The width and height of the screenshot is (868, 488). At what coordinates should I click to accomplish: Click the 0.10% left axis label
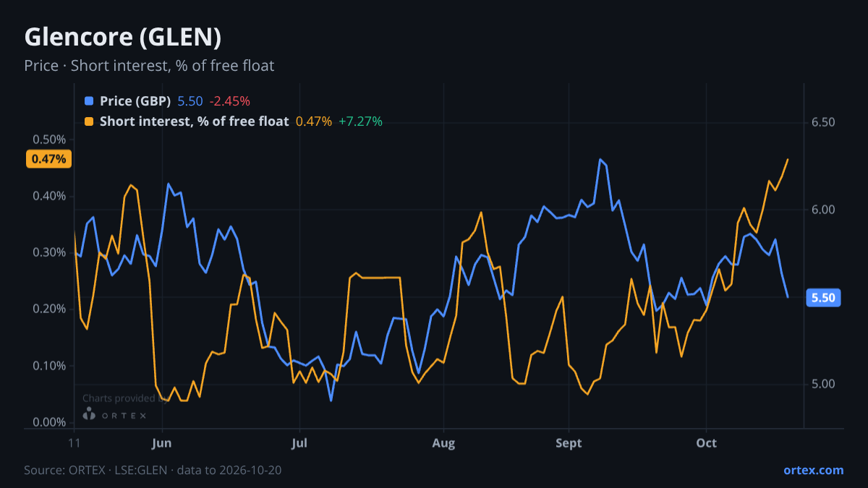coord(49,366)
